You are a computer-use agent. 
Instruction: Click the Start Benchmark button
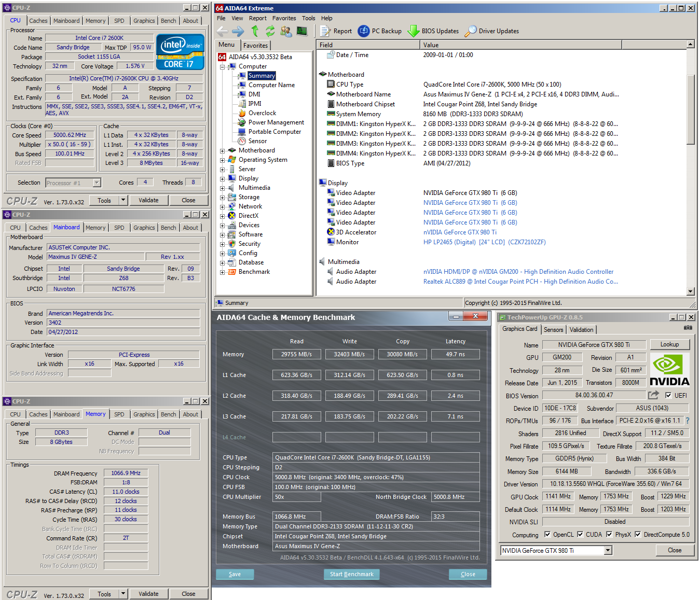pyautogui.click(x=351, y=574)
